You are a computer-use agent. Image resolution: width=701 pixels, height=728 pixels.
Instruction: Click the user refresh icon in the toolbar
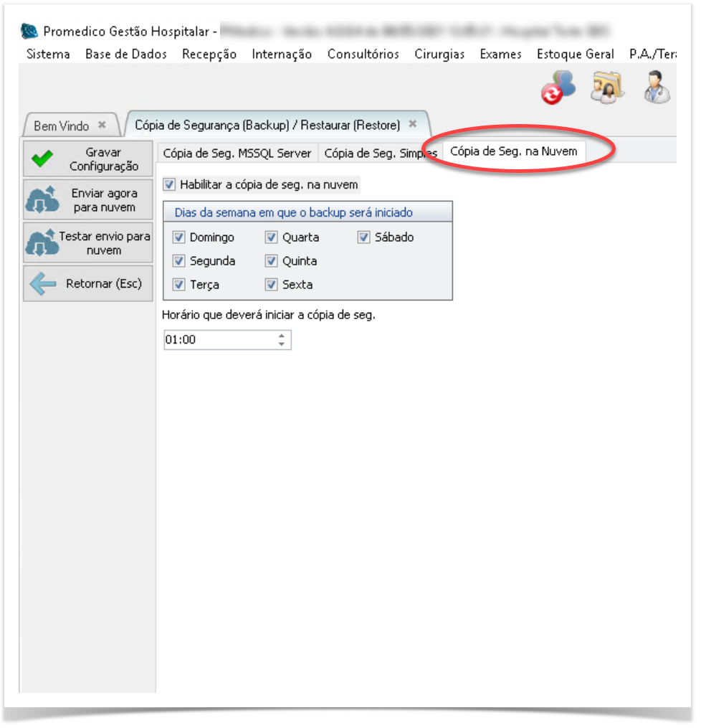pyautogui.click(x=558, y=88)
